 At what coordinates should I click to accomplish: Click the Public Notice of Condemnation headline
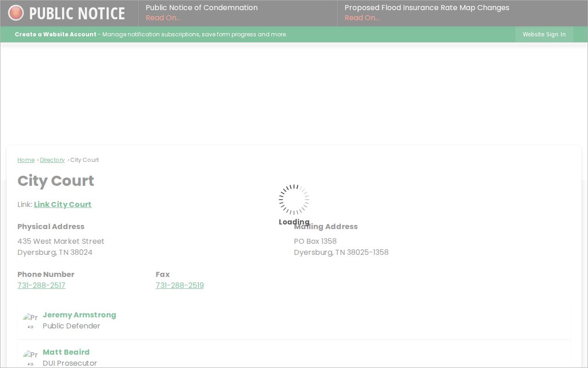[x=202, y=8]
